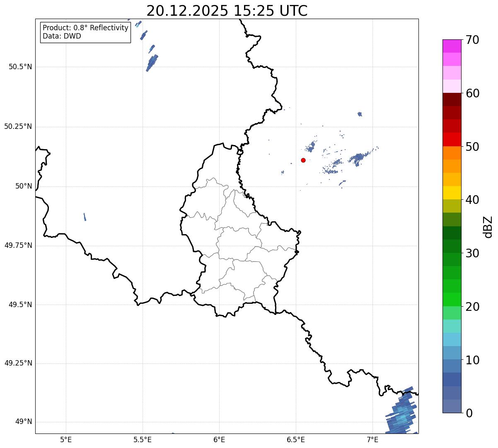Click the "49.25°N" latitude label
The height and width of the screenshot is (448, 498).
click(18, 363)
